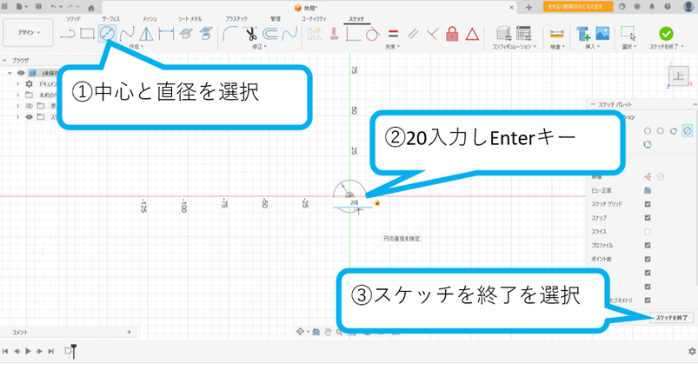Click the diameter input field showing 20

pyautogui.click(x=353, y=203)
